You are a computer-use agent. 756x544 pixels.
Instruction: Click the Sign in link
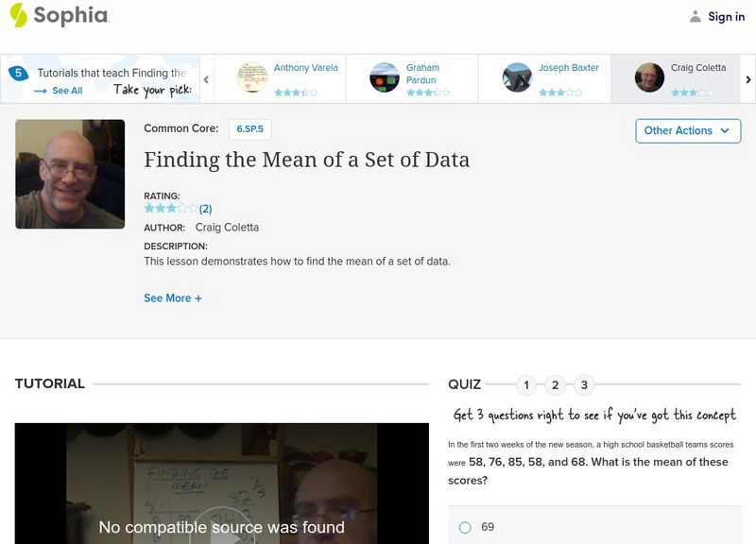[x=726, y=16]
